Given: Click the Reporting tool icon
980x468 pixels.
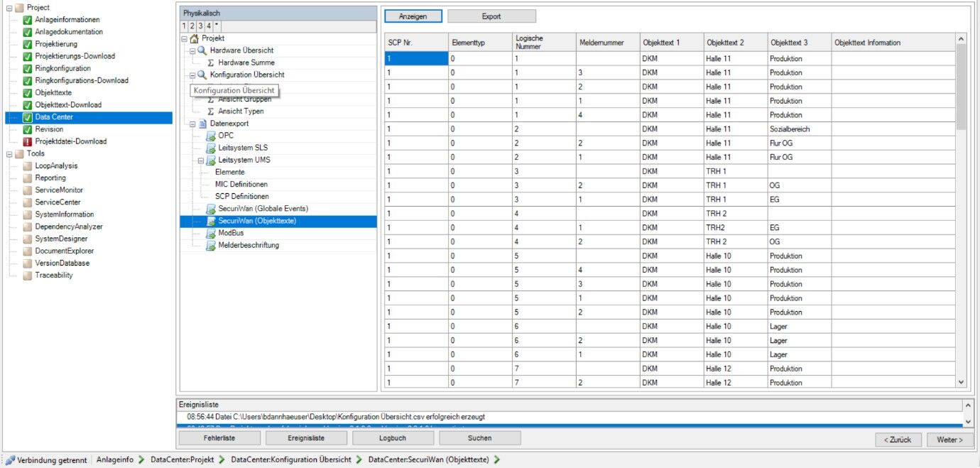Looking at the screenshot, I should point(27,178).
